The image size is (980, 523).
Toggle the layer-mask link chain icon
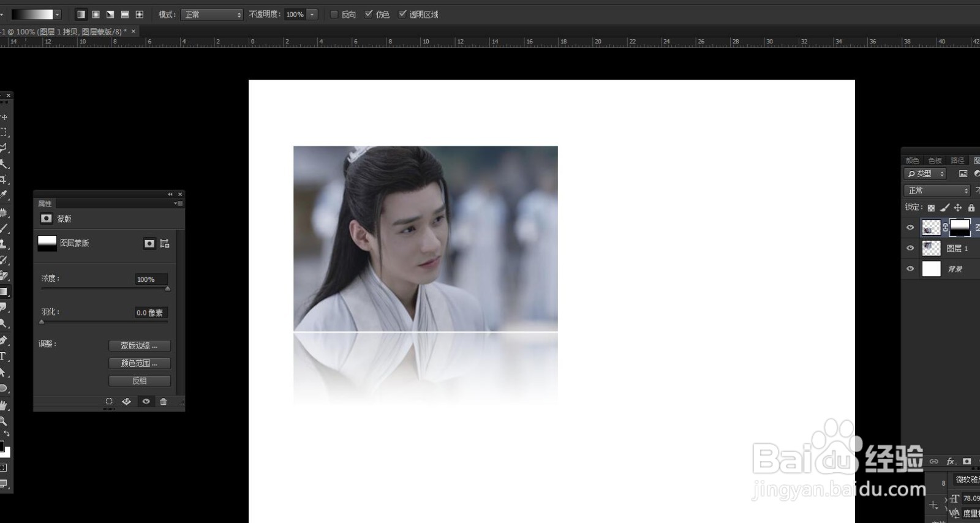[945, 227]
